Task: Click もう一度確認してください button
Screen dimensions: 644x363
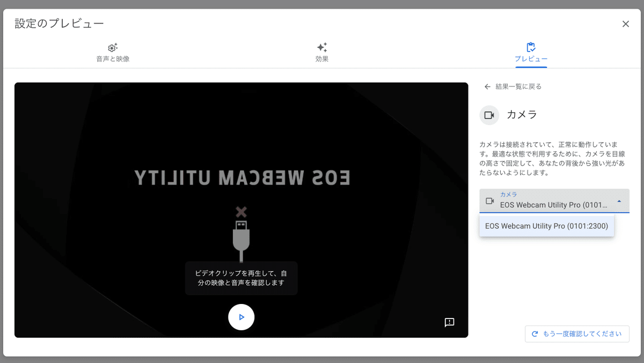Action: [577, 334]
